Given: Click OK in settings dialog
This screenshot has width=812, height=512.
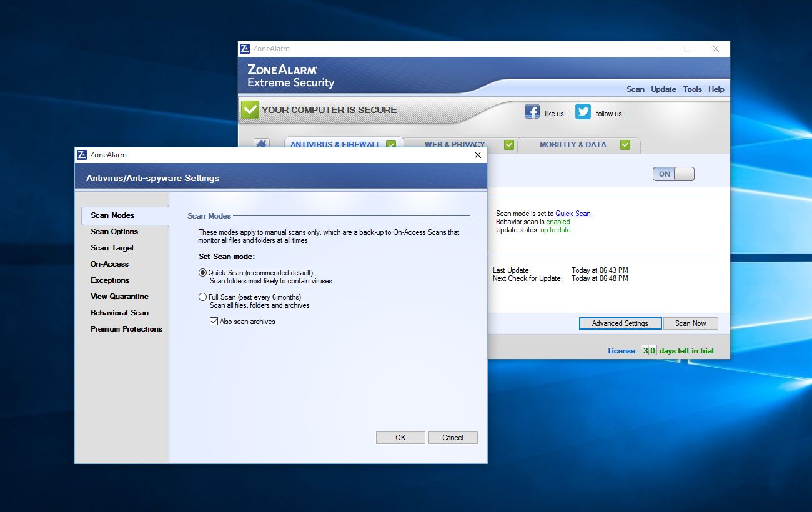Looking at the screenshot, I should pos(400,438).
